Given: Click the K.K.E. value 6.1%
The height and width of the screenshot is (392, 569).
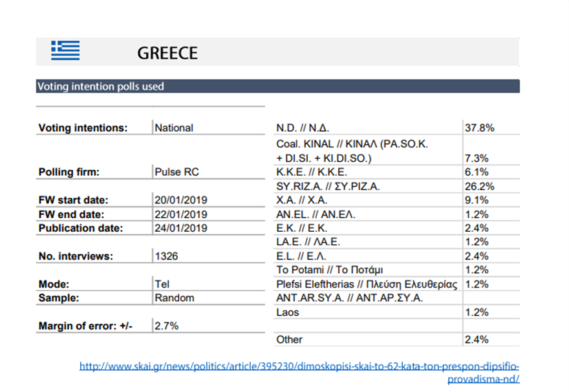Looking at the screenshot, I should pyautogui.click(x=477, y=172).
